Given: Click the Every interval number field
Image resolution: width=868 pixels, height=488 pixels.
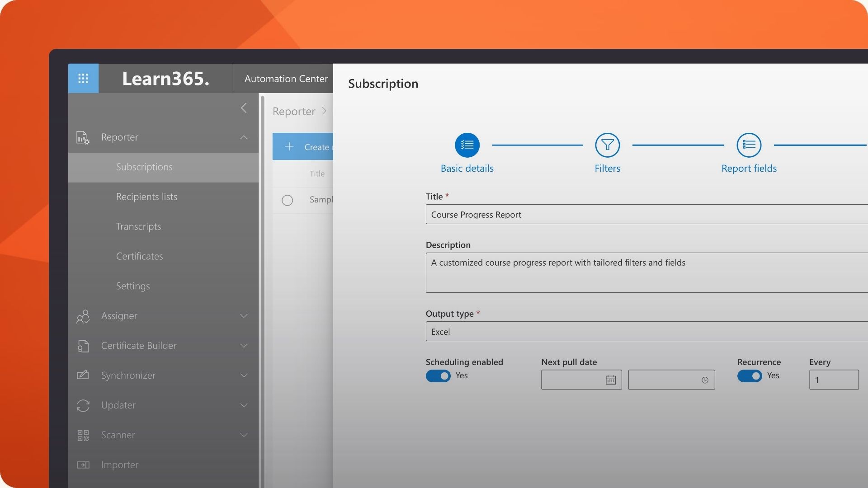Looking at the screenshot, I should [x=834, y=380].
